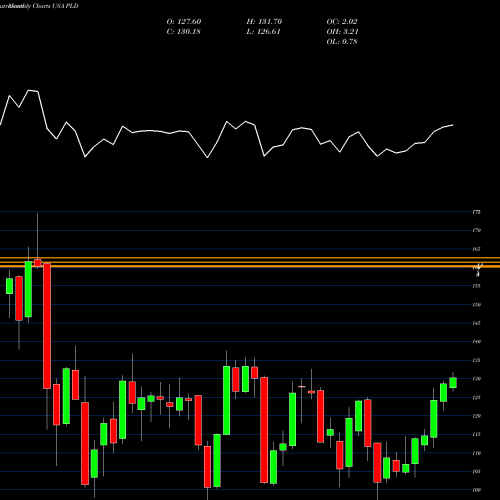Click the tallest red candlestick body
Image resolution: width=500 pixels, height=500 pixels.
(47, 326)
